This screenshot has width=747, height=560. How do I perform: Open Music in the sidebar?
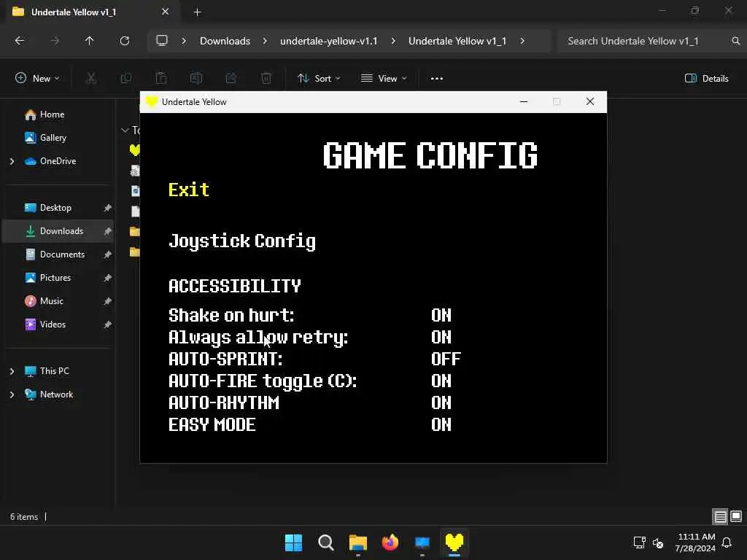click(x=52, y=301)
